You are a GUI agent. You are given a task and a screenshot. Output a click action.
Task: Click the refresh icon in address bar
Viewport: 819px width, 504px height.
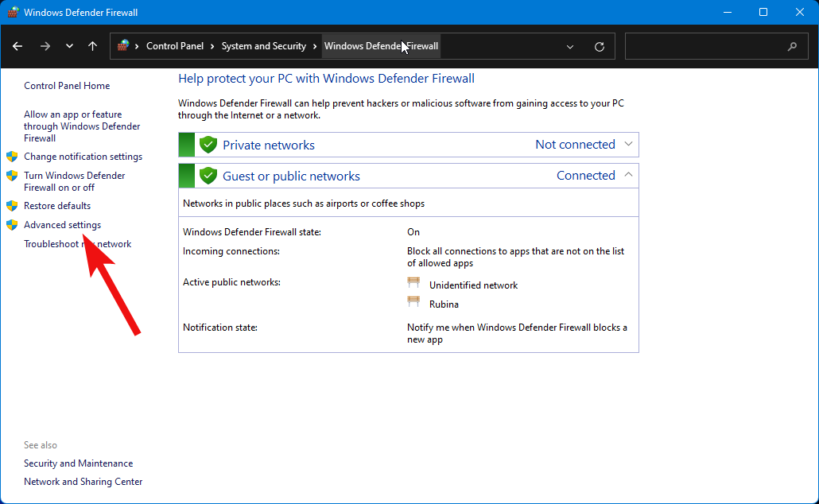click(599, 46)
